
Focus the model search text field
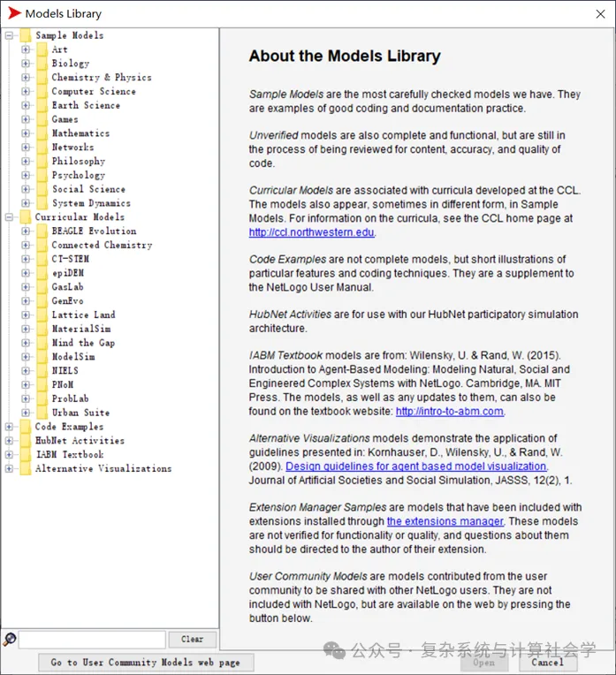tap(92, 640)
